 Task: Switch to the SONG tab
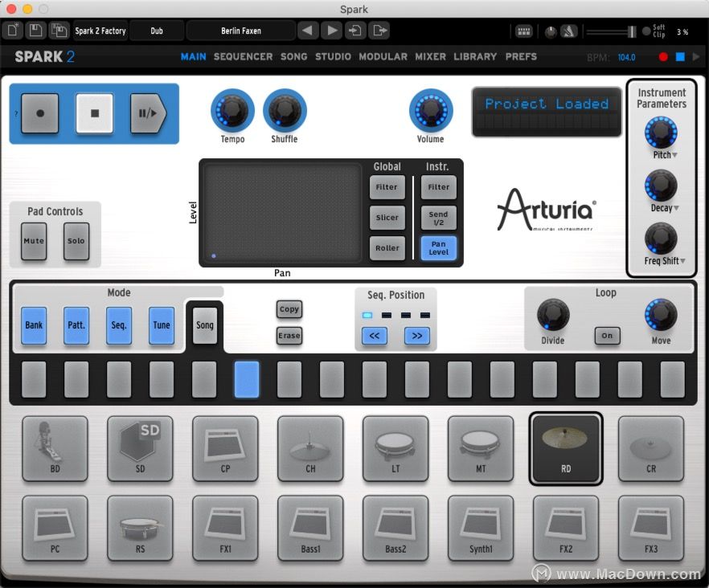pyautogui.click(x=294, y=56)
